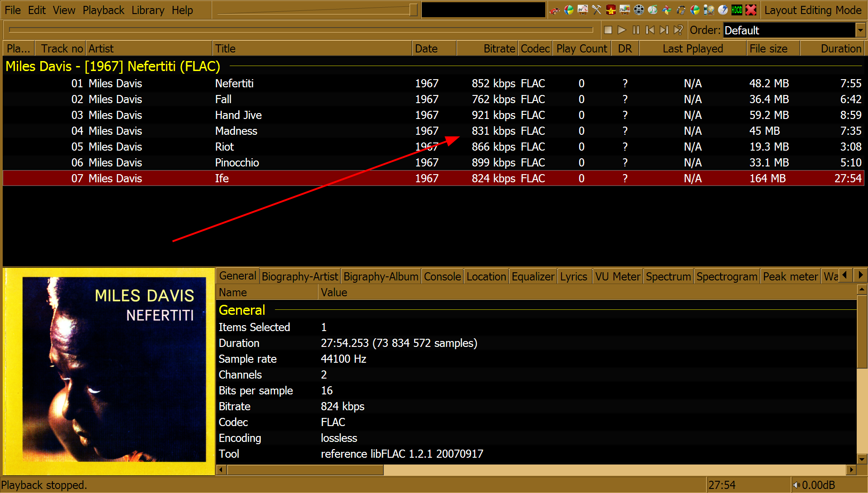Open the Console tab

pos(442,276)
